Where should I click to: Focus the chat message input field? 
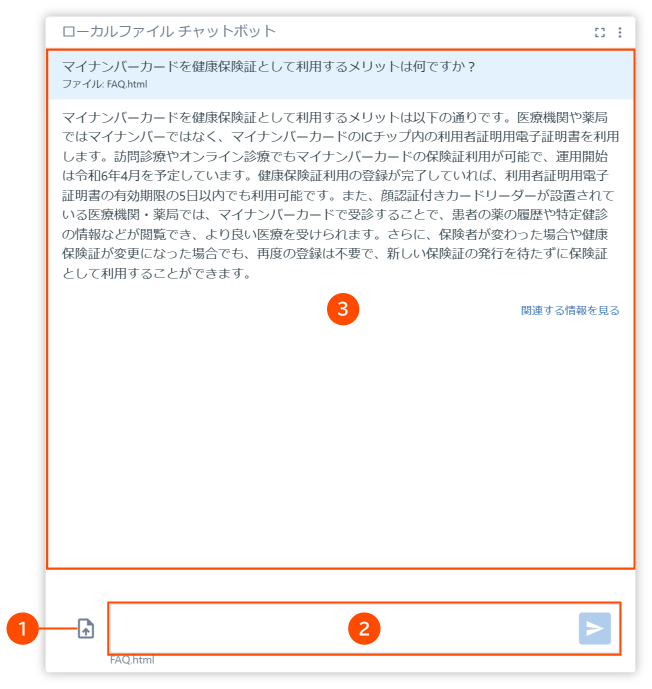tap(344, 628)
